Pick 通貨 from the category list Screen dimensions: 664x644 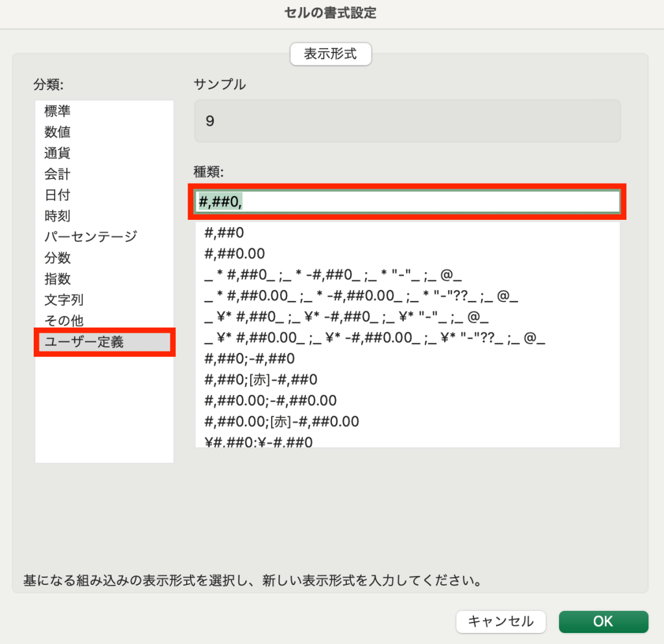coord(58,153)
